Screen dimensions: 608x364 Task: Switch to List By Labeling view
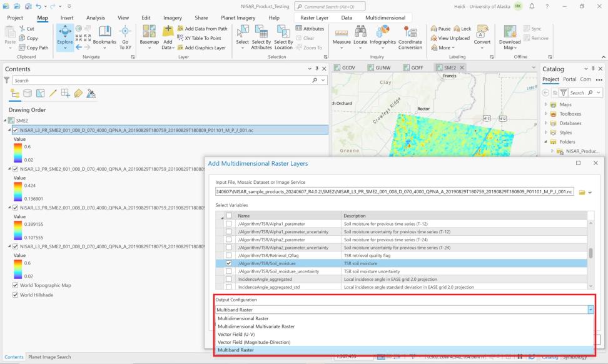(78, 93)
